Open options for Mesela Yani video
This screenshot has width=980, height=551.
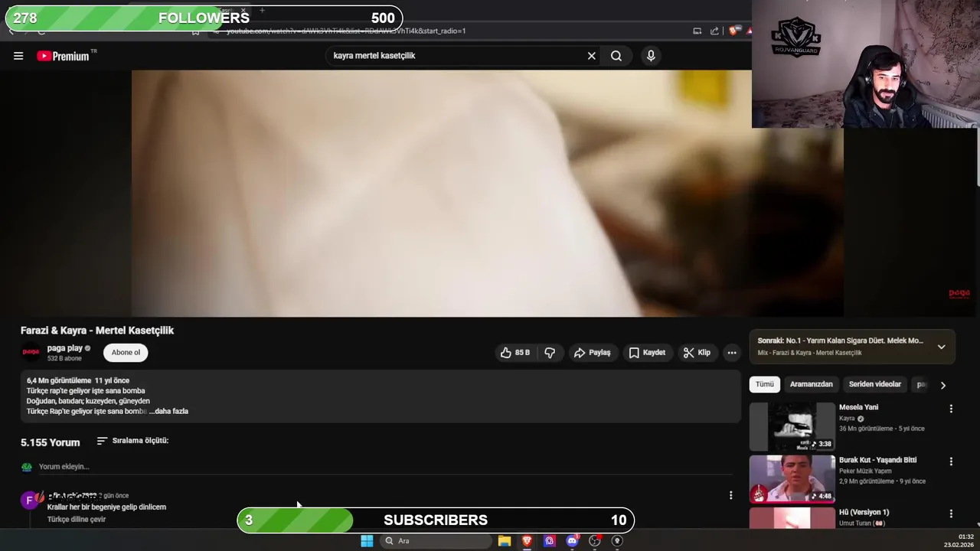951,409
